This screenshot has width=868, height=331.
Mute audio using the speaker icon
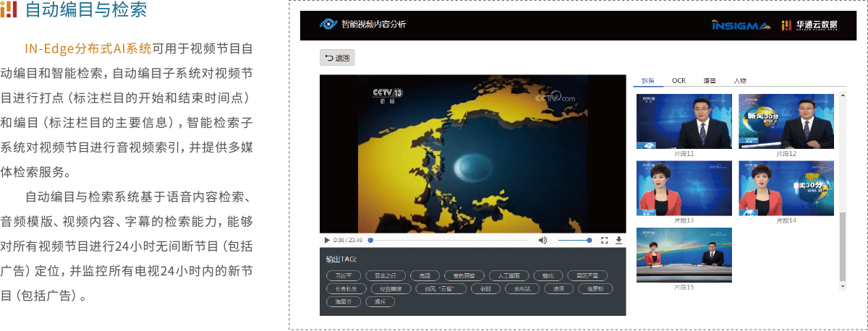[542, 240]
